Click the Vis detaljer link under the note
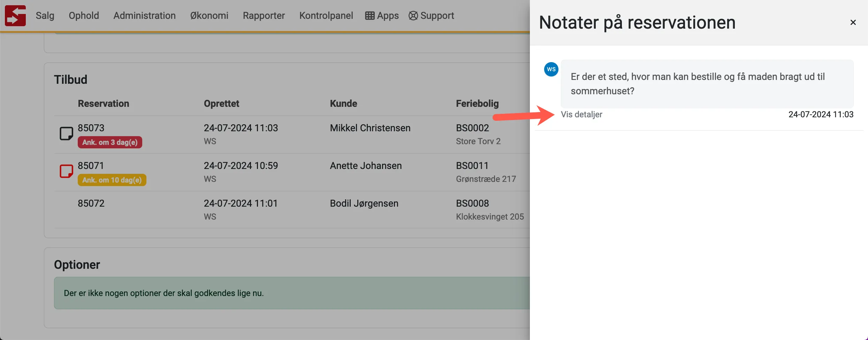Viewport: 868px width, 340px height. [581, 114]
